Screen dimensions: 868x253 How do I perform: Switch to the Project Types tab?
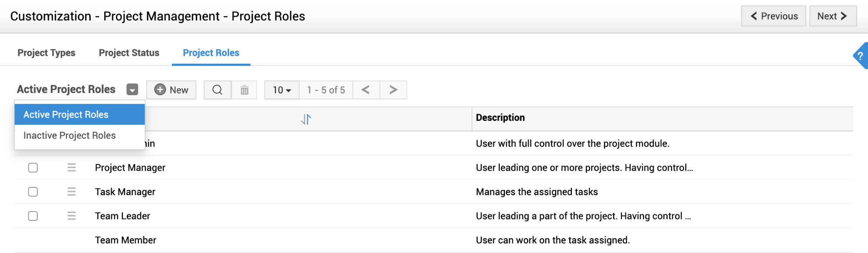click(x=46, y=53)
